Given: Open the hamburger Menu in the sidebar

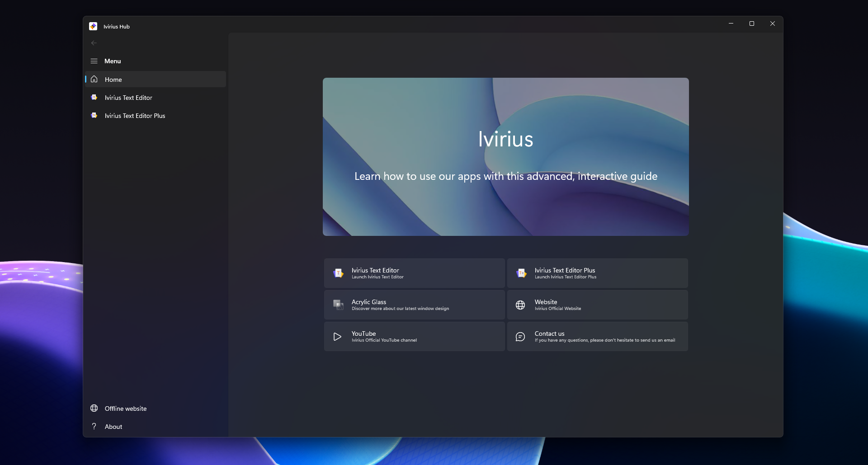Looking at the screenshot, I should 94,61.
